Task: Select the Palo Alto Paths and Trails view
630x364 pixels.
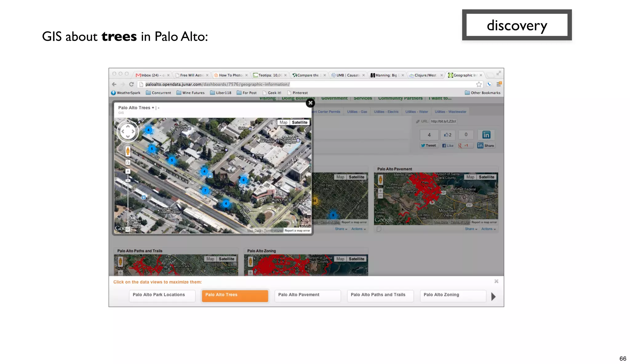Action: 380,296
